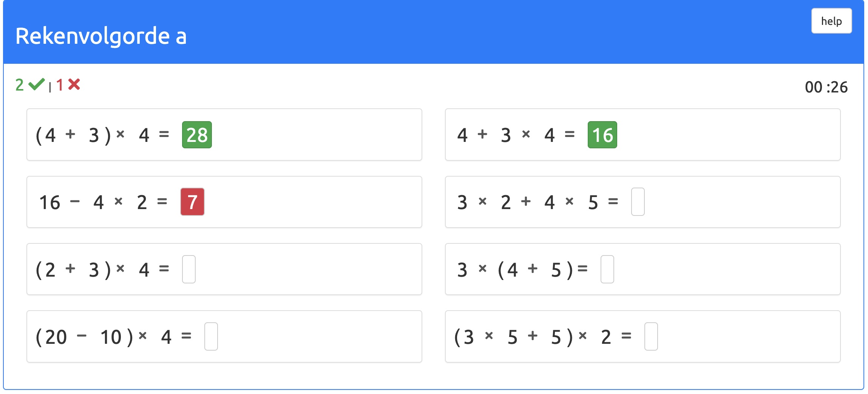Focus the answer field for 3 × 2 + 4 × 5
Image resolution: width=868 pixels, height=394 pixels.
pyautogui.click(x=638, y=202)
